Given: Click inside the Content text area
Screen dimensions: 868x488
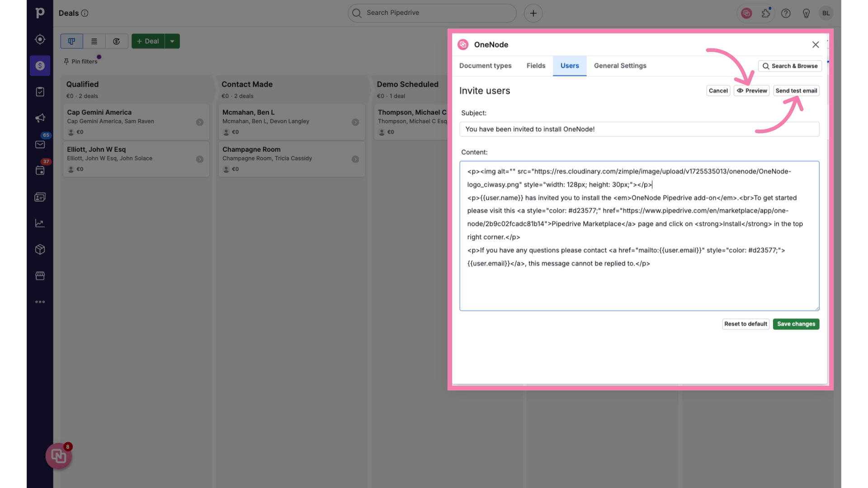Looking at the screenshot, I should click(639, 236).
